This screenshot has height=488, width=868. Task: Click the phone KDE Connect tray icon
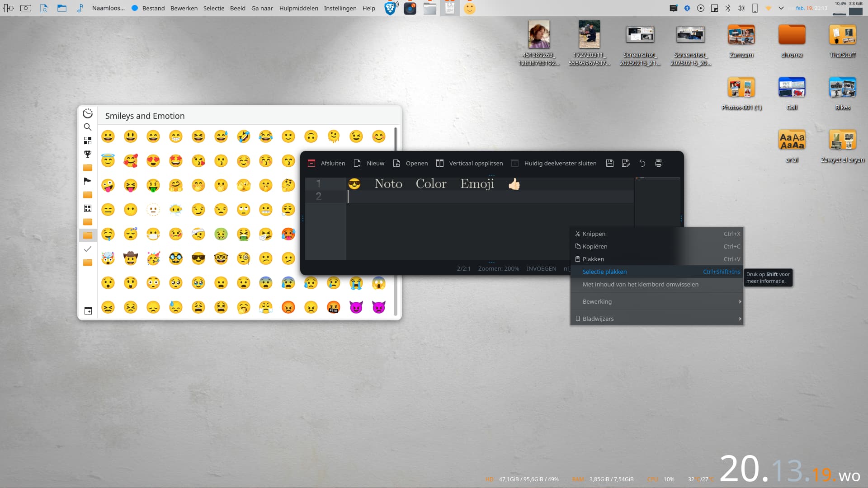pos(755,8)
